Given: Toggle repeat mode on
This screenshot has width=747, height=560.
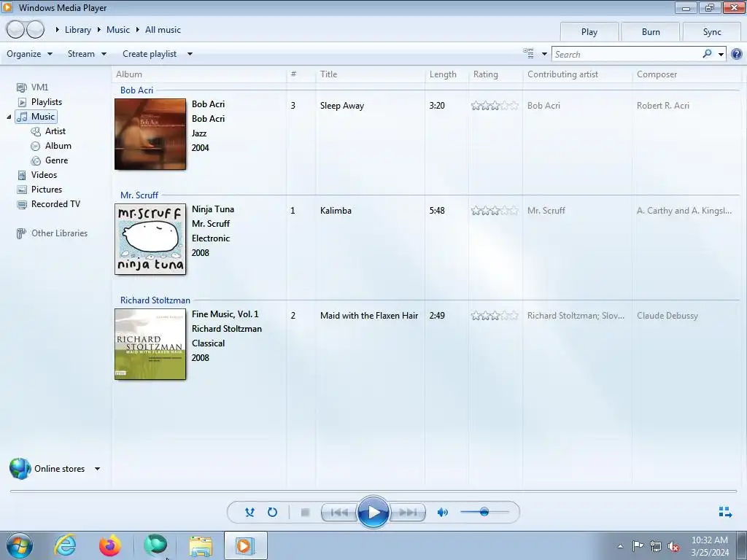Looking at the screenshot, I should click(272, 513).
